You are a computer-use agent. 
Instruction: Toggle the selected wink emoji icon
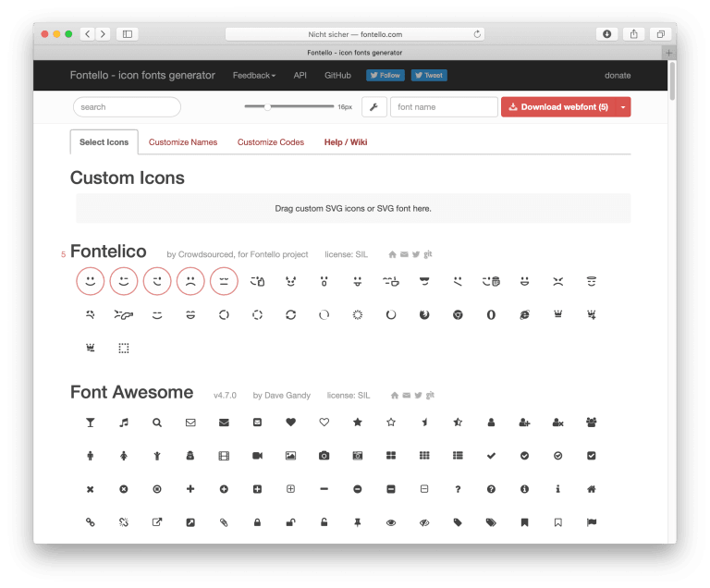(157, 281)
